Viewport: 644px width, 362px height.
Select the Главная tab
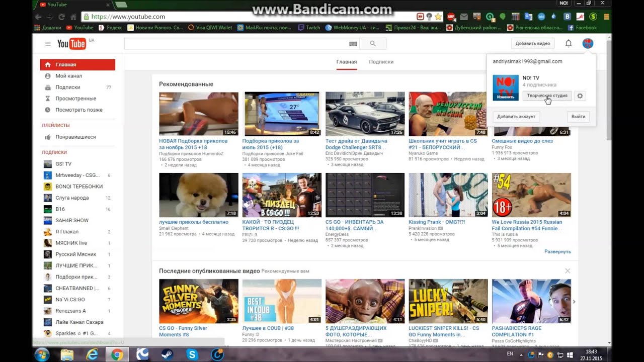point(347,62)
